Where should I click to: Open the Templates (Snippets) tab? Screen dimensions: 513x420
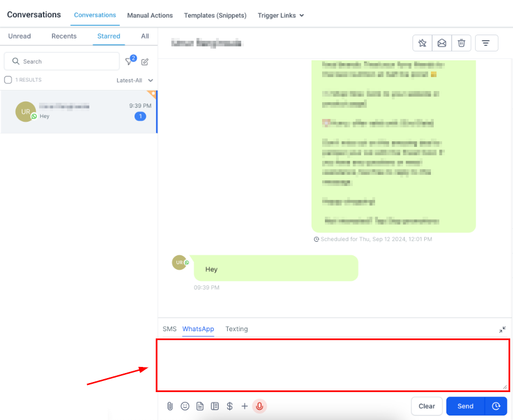215,16
